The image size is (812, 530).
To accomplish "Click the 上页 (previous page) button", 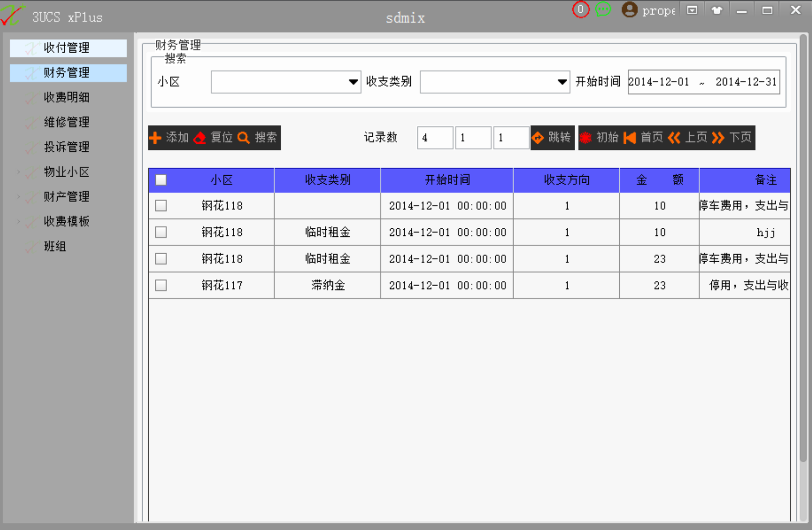I will tap(690, 137).
